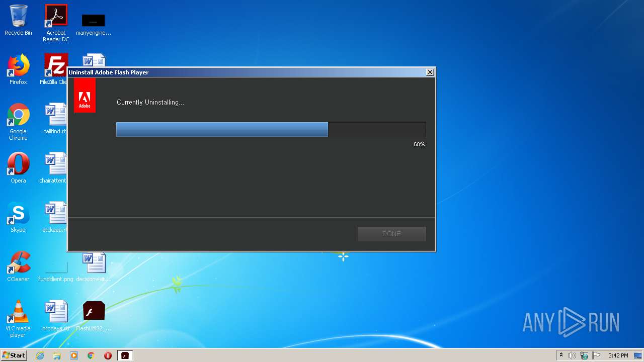644x362 pixels.
Task: Open Internet Explorer from the taskbar
Action: [x=40, y=355]
